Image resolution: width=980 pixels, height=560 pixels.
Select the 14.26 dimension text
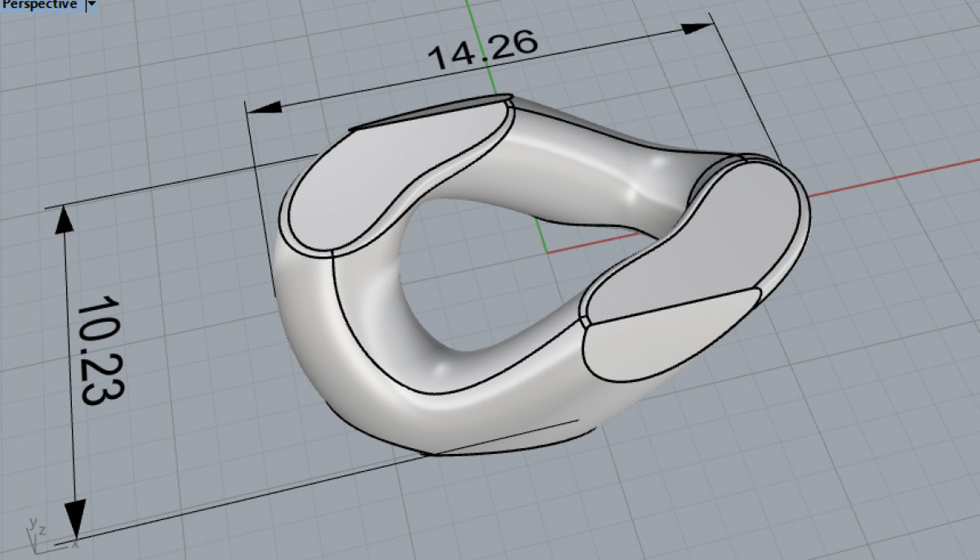coord(483,48)
